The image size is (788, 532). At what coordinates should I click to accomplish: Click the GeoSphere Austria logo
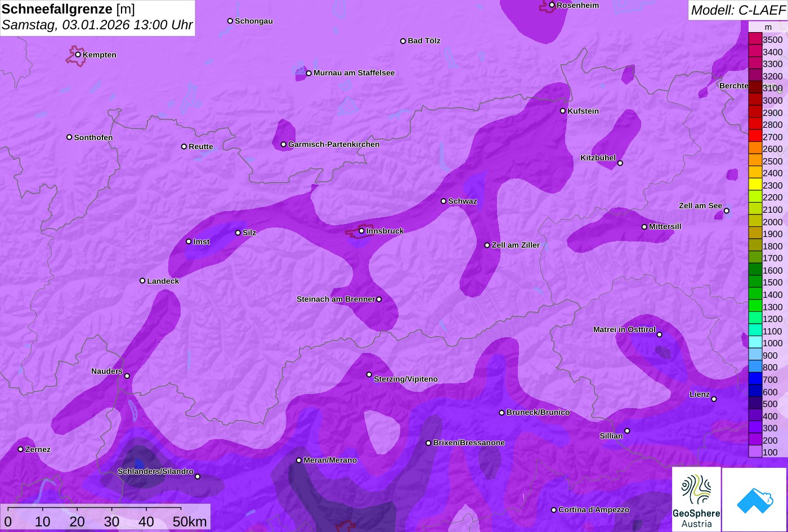click(x=696, y=499)
